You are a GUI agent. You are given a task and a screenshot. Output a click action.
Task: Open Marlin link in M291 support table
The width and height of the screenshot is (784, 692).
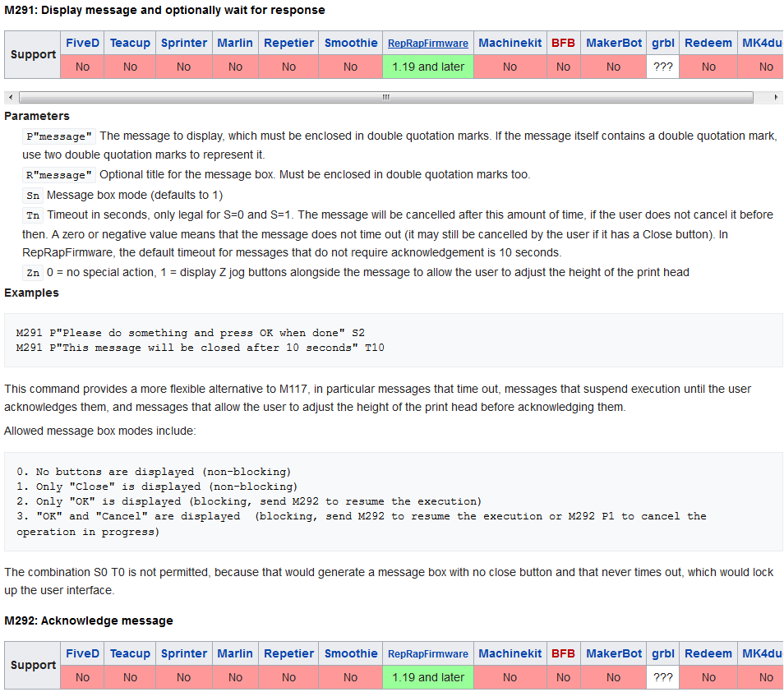pyautogui.click(x=235, y=43)
